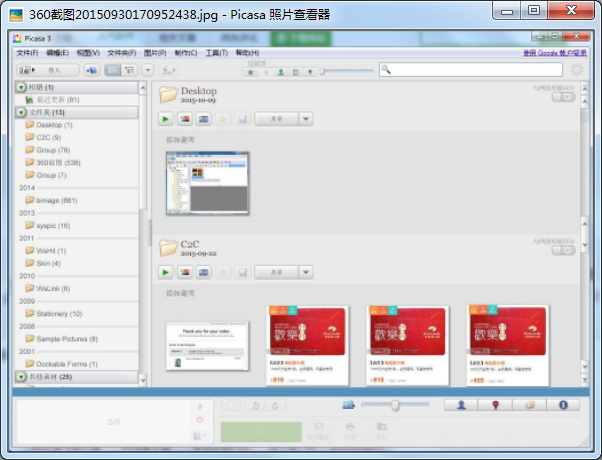This screenshot has height=460, width=602.
Task: Collapse the 文件夹 (13) section
Action: 21,113
